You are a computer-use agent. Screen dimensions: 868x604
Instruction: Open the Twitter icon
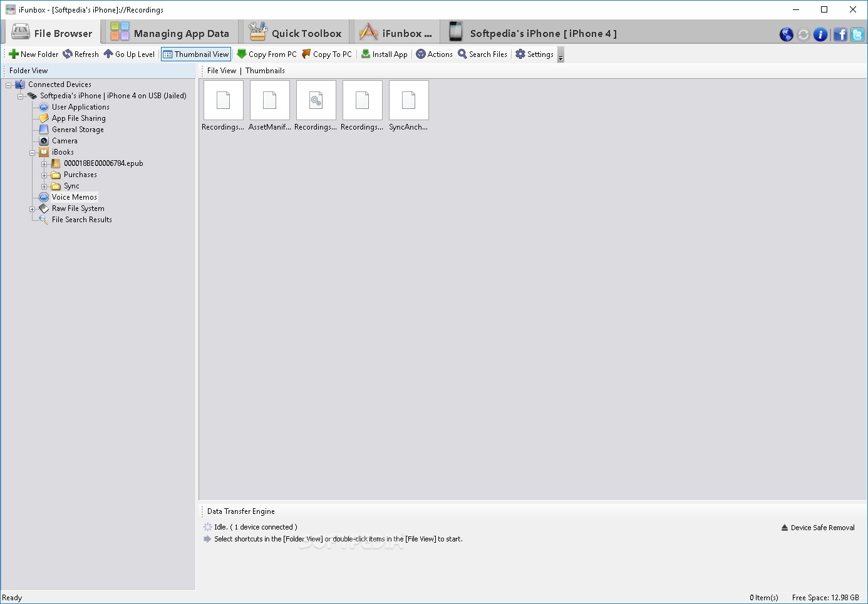(857, 34)
